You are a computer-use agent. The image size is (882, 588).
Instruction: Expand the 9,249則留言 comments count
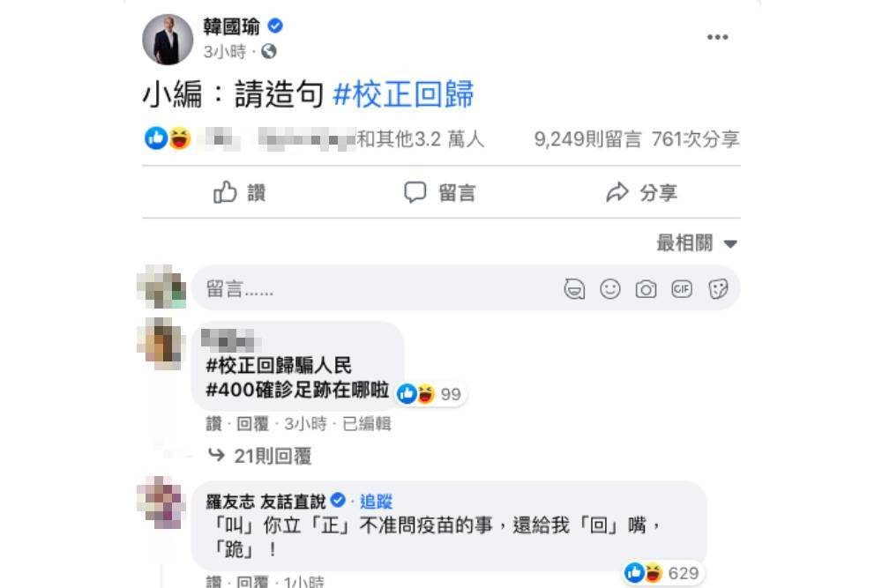pos(587,139)
